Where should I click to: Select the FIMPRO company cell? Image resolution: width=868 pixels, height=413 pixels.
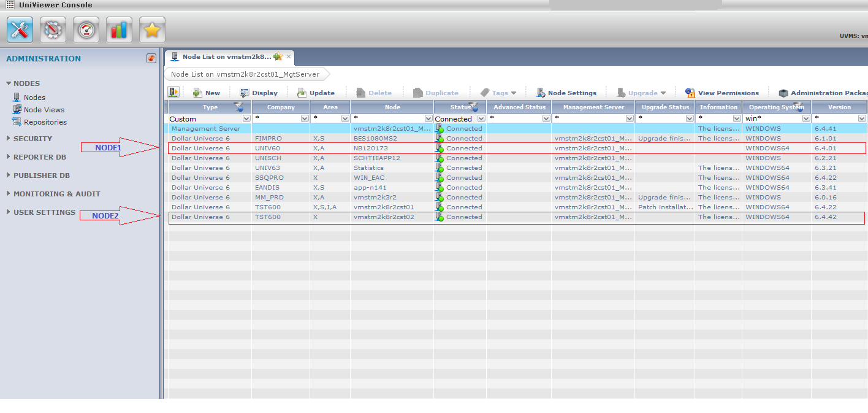pyautogui.click(x=281, y=139)
